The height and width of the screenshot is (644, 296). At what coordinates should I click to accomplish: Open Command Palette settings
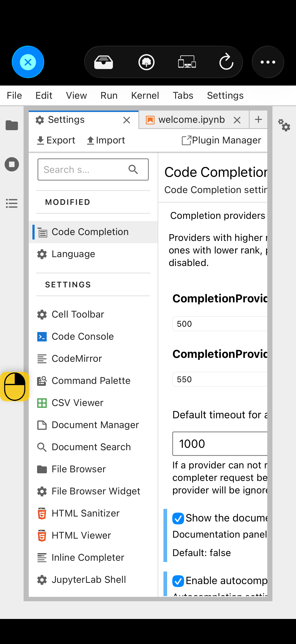(94, 381)
